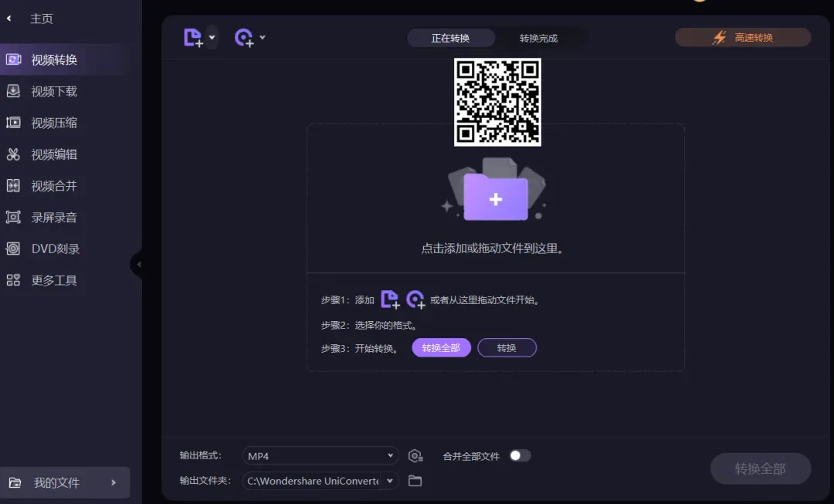The image size is (834, 504).
Task: Enable 高速转换 mode
Action: (x=743, y=37)
